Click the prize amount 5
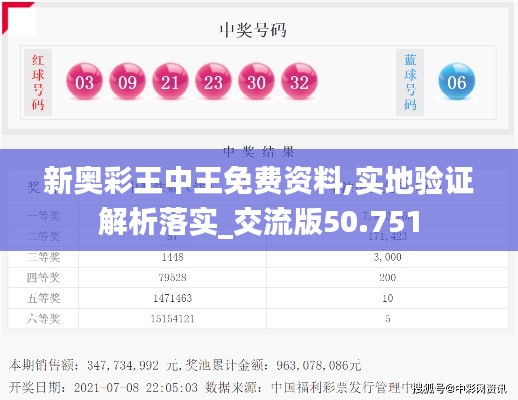Viewport: 518px width, 400px height. tap(388, 319)
